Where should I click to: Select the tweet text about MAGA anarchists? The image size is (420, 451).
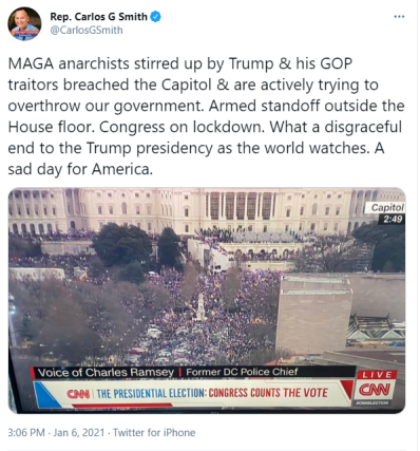pyautogui.click(x=206, y=116)
